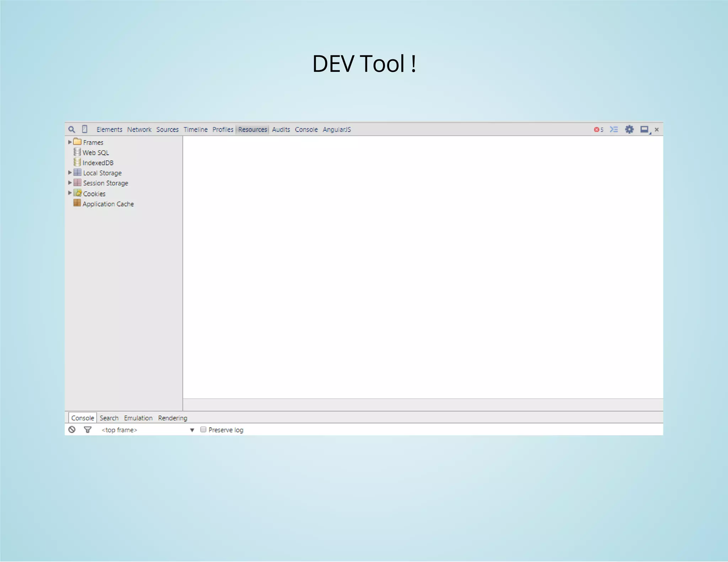This screenshot has width=728, height=562.
Task: Go to the Profiles tab
Action: click(223, 130)
